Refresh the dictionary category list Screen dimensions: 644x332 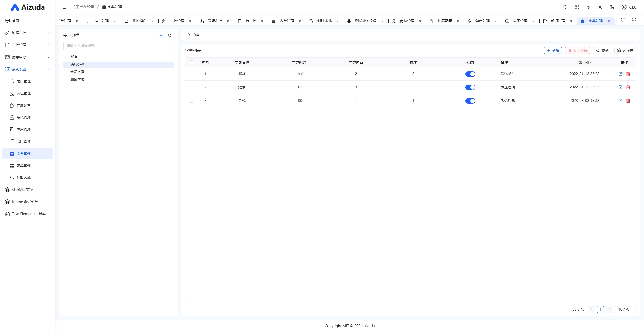click(170, 35)
